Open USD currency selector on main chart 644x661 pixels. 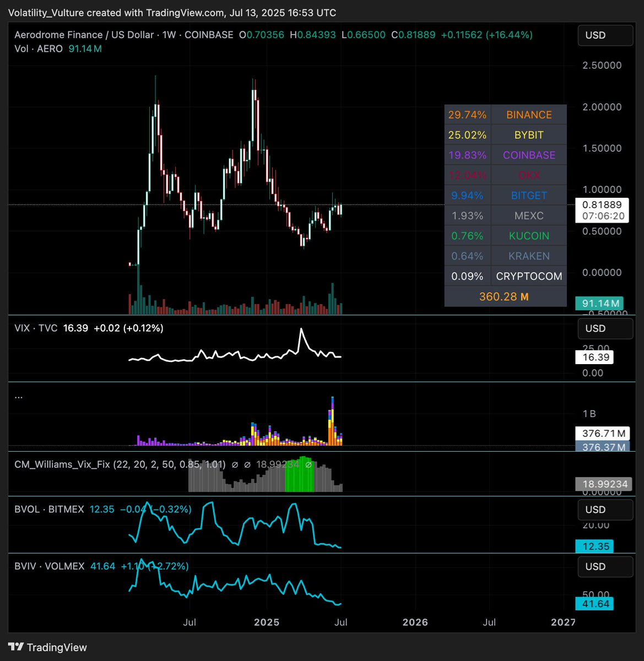click(605, 35)
